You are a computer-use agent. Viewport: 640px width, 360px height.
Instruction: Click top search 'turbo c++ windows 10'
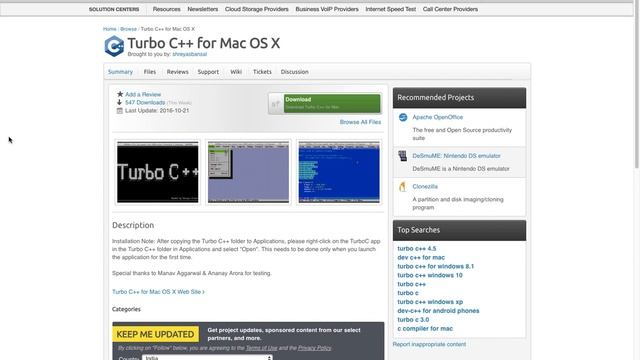pos(430,276)
